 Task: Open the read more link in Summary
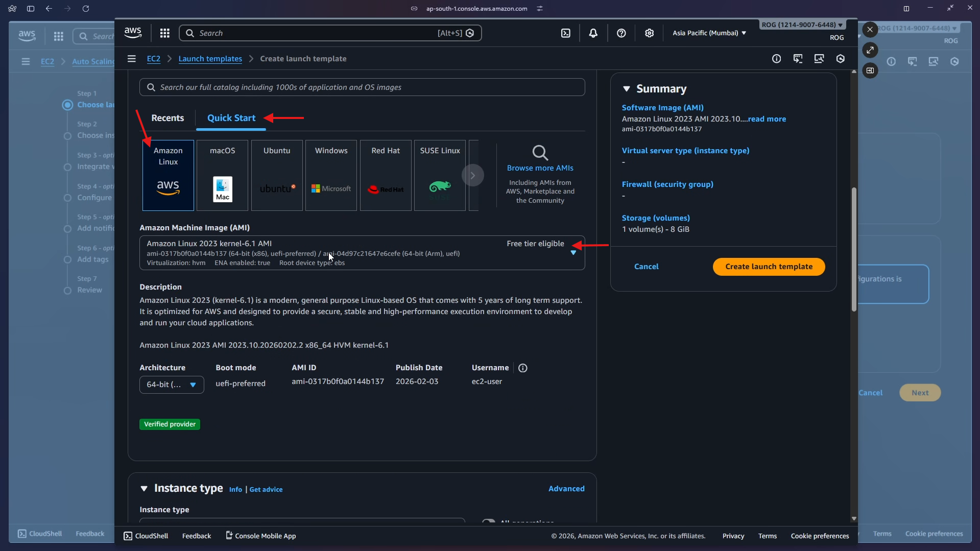[x=768, y=118]
